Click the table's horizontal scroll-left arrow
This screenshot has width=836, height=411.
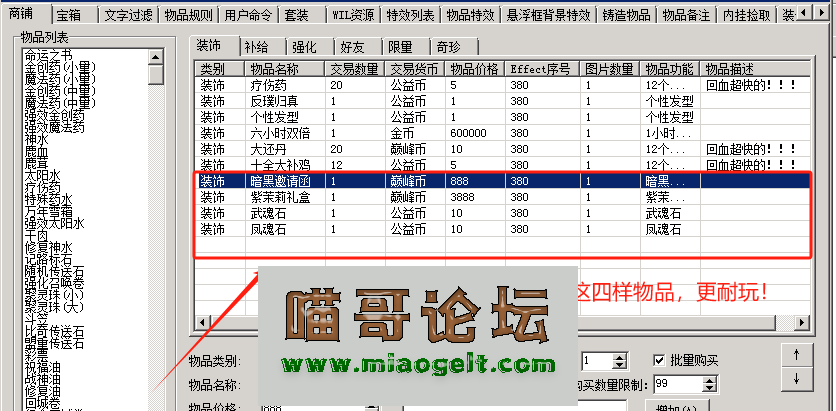pos(203,321)
